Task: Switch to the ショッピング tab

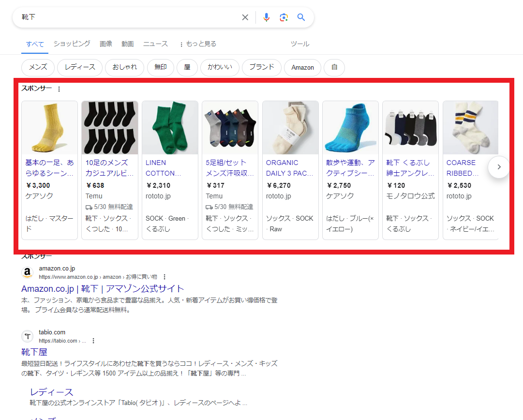Action: coord(72,44)
